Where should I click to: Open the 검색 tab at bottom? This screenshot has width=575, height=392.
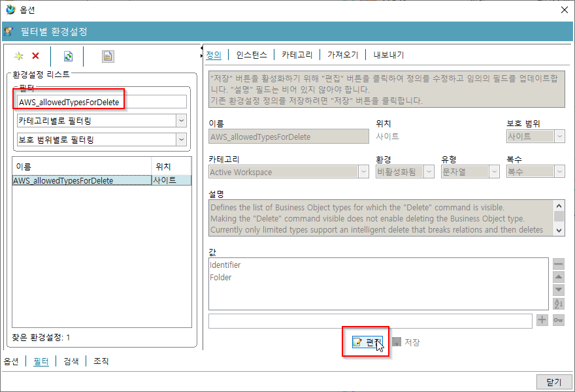click(x=71, y=361)
